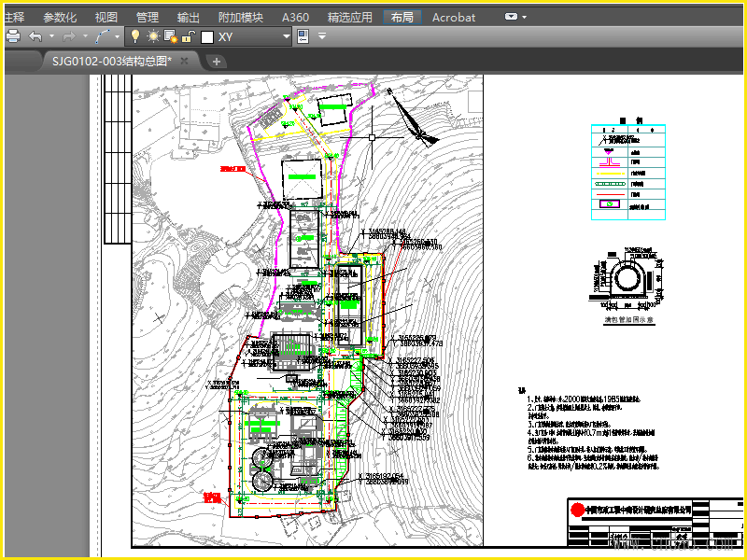Toggle layer freeze sun icon
Screen dimensions: 747x560
[152, 36]
